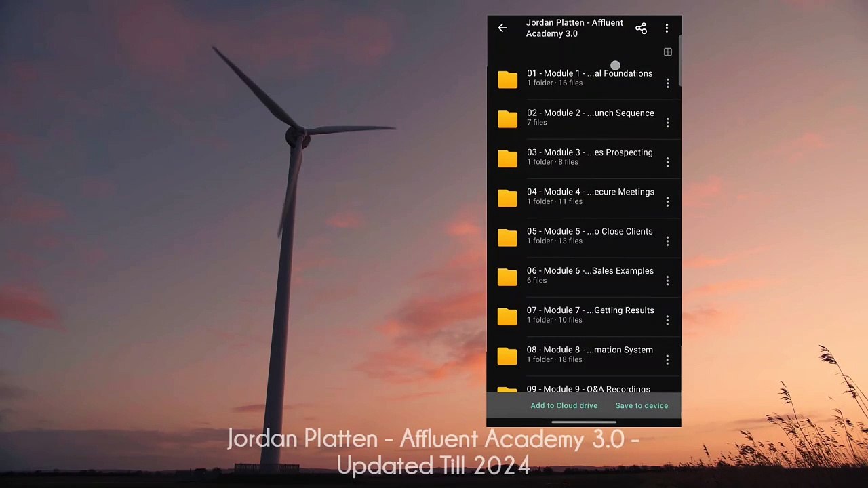Click the '6 files' detail under Module 6
The height and width of the screenshot is (488, 868).
[537, 281]
